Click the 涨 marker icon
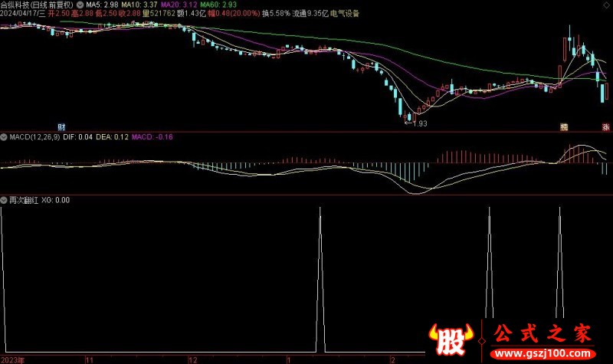Image resolution: width=613 pixels, height=364 pixels. [605, 126]
